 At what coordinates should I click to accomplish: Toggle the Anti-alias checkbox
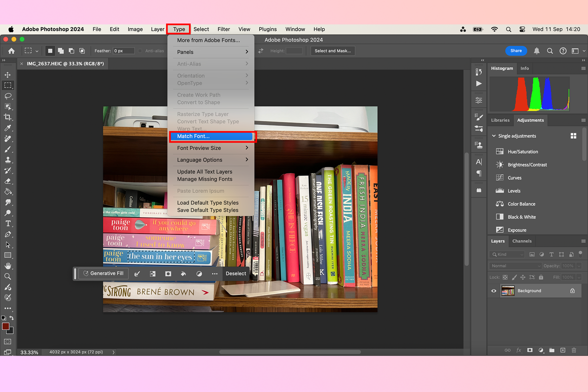pyautogui.click(x=141, y=51)
